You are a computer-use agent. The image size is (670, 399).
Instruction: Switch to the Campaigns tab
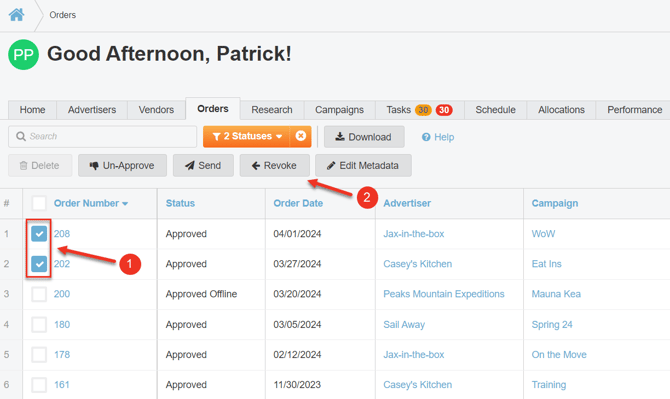point(339,110)
